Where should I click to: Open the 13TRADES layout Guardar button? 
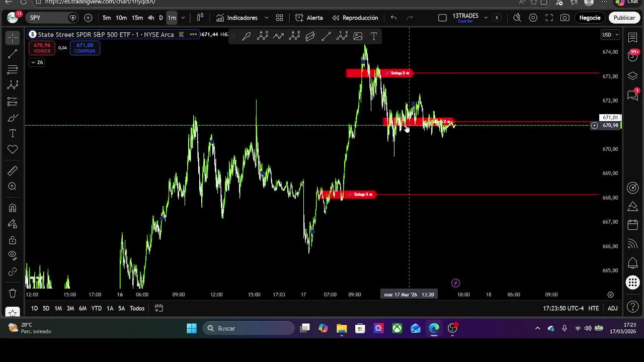click(465, 18)
